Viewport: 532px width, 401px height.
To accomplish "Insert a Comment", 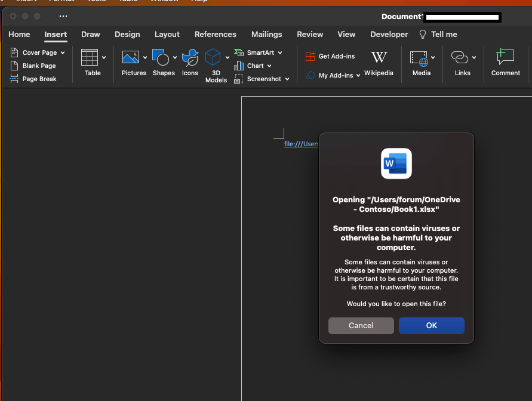I will click(x=506, y=63).
